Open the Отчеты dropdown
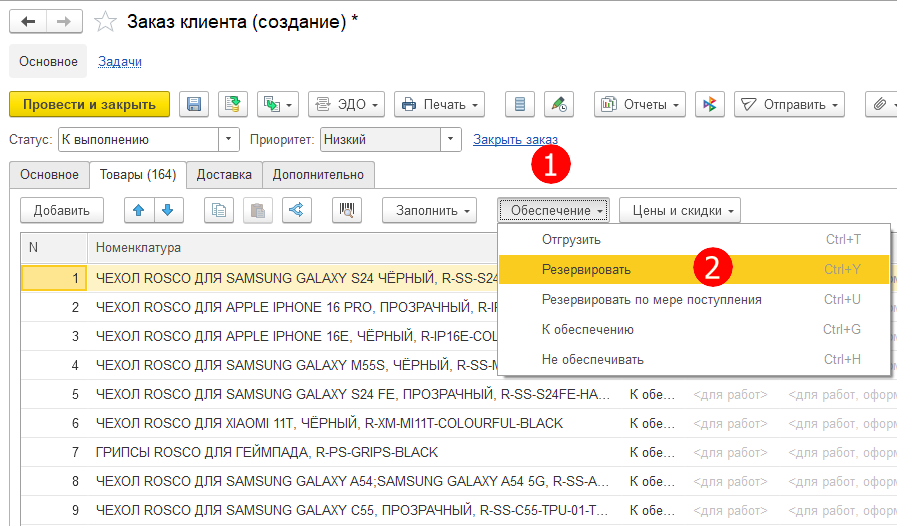The width and height of the screenshot is (897, 526). click(639, 104)
